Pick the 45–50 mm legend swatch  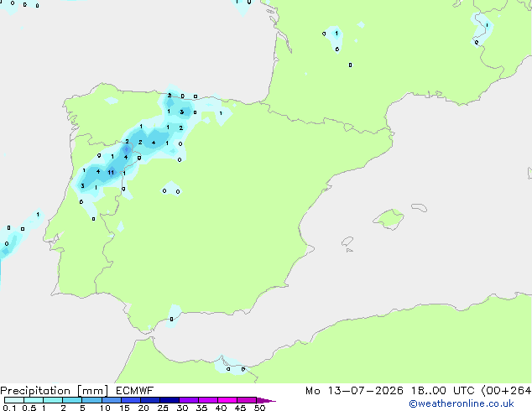(247, 400)
